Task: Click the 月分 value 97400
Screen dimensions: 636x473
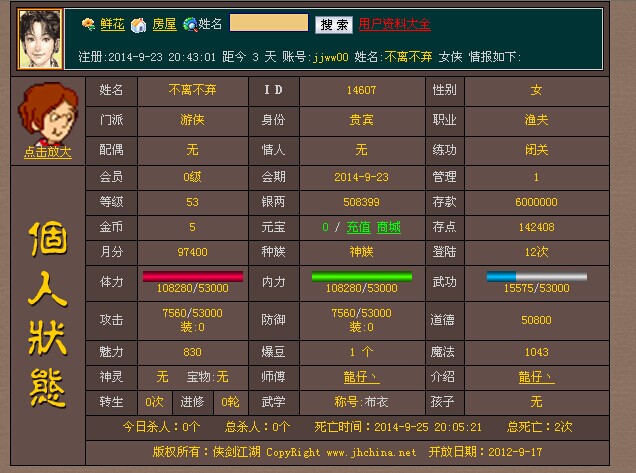Action: point(192,252)
